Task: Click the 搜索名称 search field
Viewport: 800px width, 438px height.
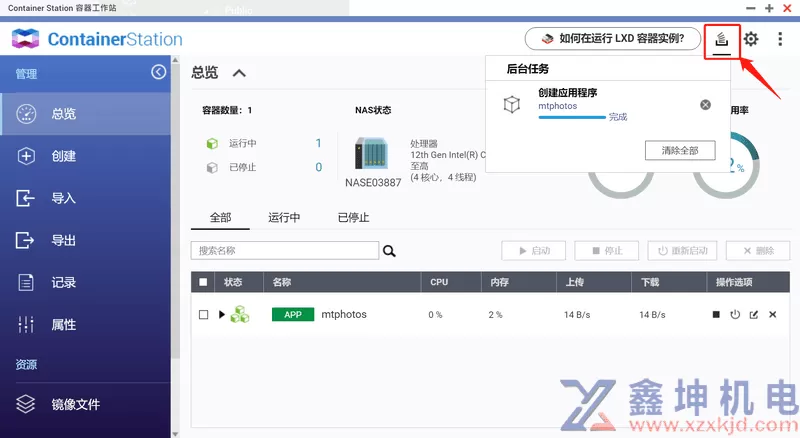Action: coord(284,250)
